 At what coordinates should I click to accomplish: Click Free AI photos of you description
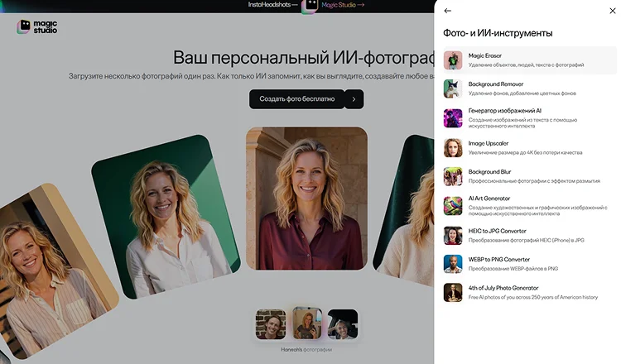click(533, 297)
